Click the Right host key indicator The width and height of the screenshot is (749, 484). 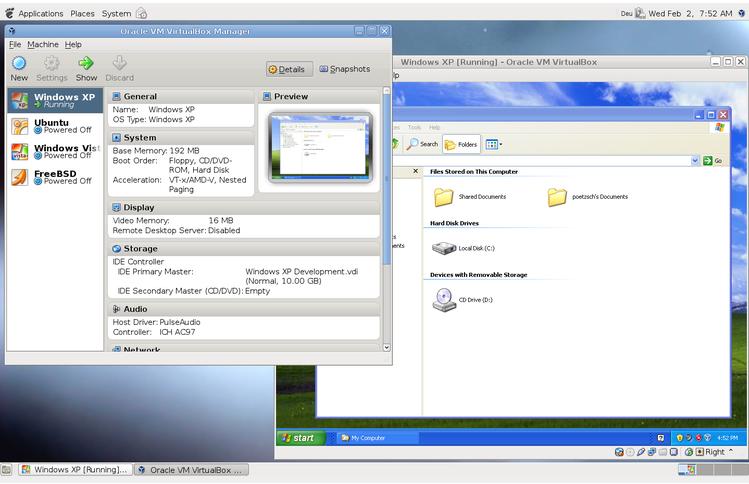click(714, 452)
